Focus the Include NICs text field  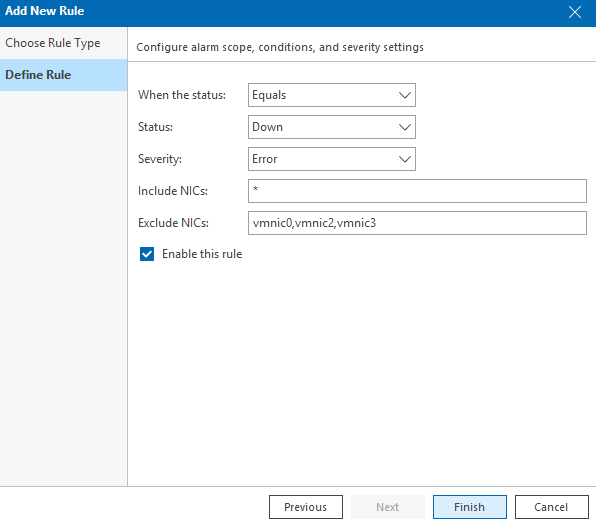(x=417, y=191)
